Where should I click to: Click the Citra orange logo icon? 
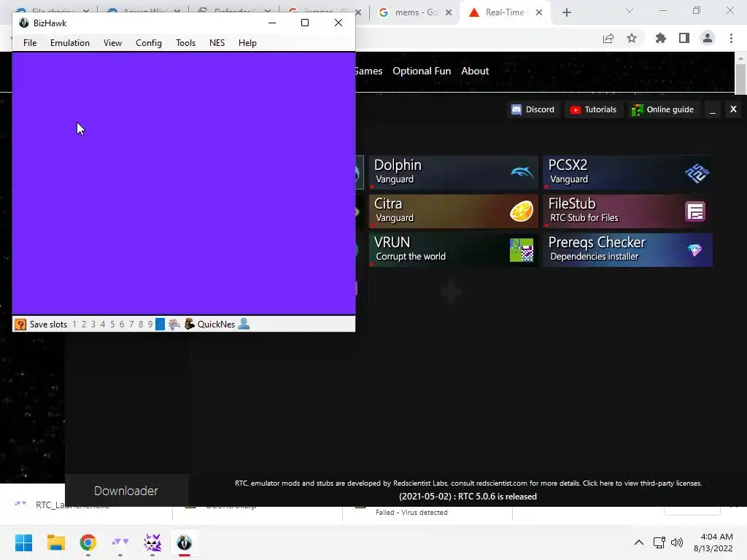[522, 211]
